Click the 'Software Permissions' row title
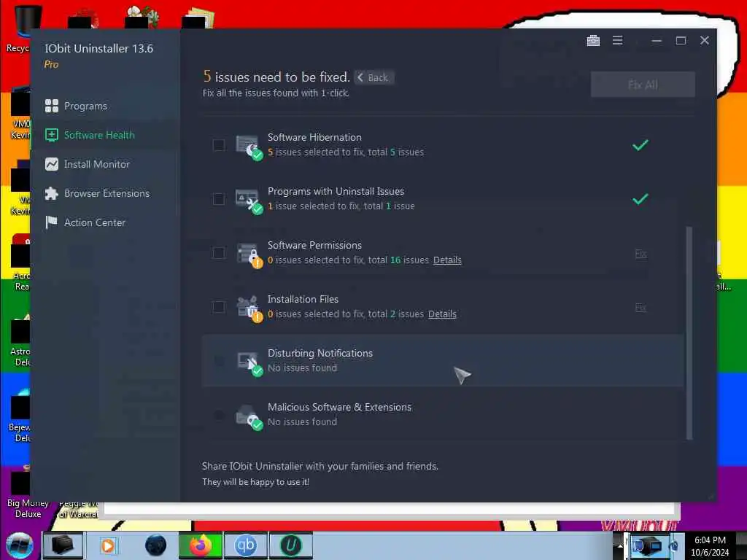Screen dimensions: 747x560 [x=314, y=245]
